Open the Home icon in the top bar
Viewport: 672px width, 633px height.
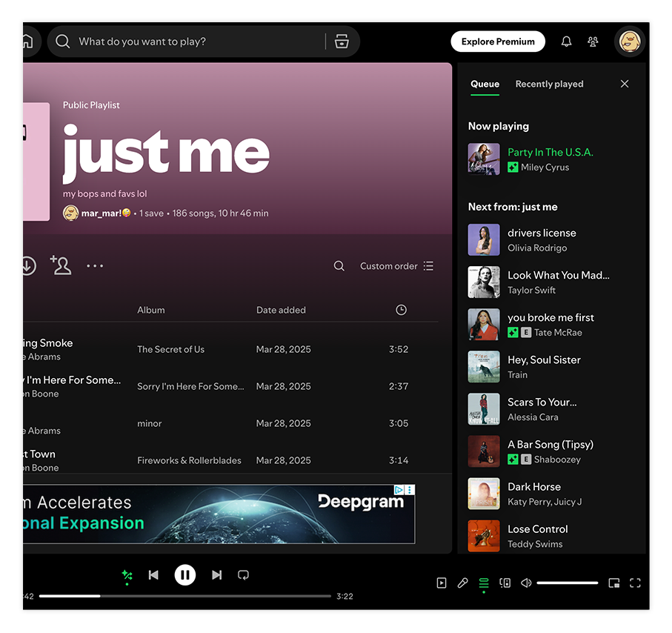tap(28, 42)
